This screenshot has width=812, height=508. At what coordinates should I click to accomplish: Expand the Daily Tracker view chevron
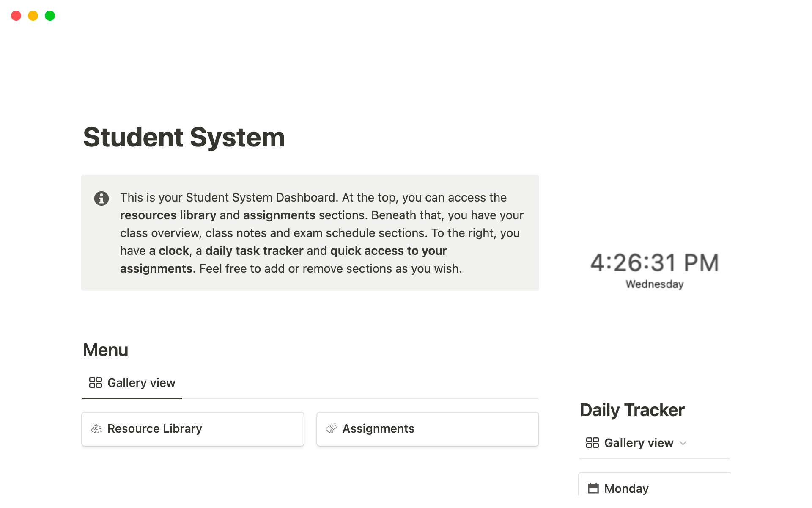pos(683,443)
